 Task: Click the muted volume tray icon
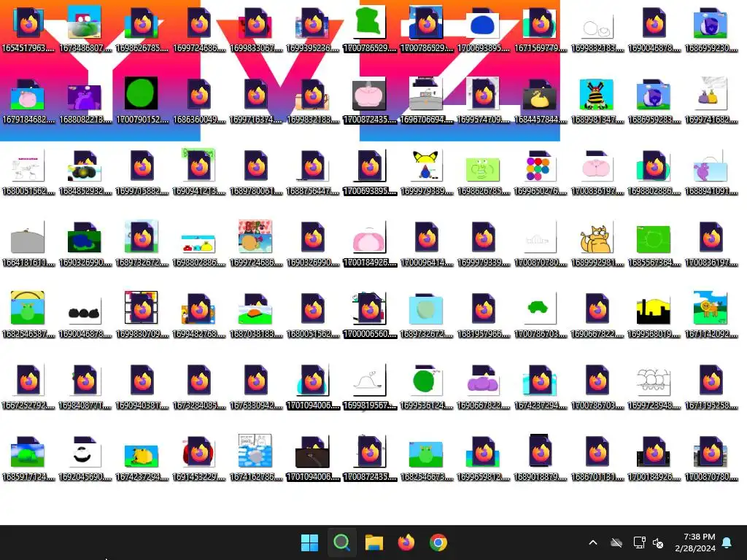point(658,542)
